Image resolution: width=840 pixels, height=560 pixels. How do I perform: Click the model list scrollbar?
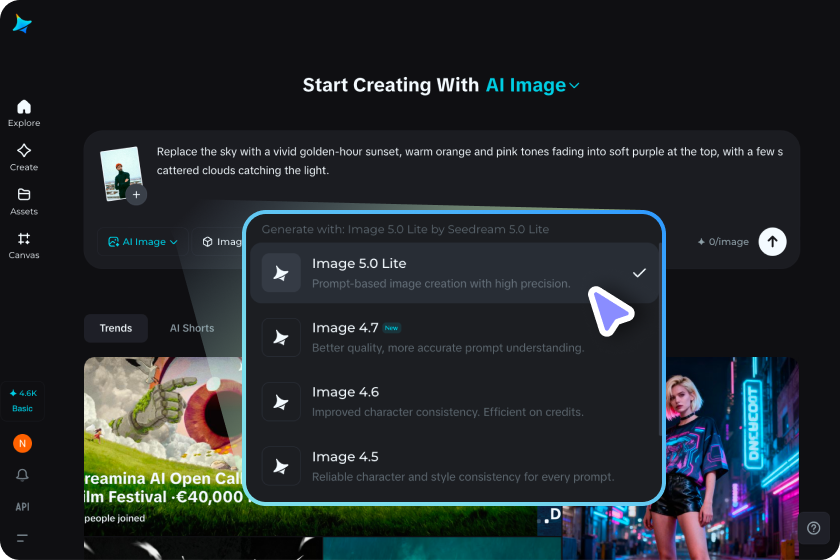tap(660, 339)
